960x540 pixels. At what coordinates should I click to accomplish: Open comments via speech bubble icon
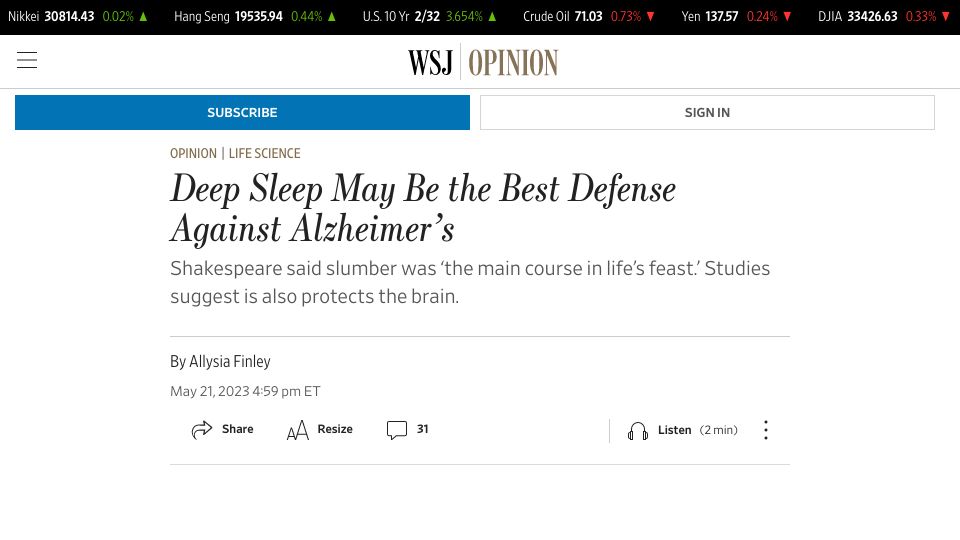[x=397, y=430]
